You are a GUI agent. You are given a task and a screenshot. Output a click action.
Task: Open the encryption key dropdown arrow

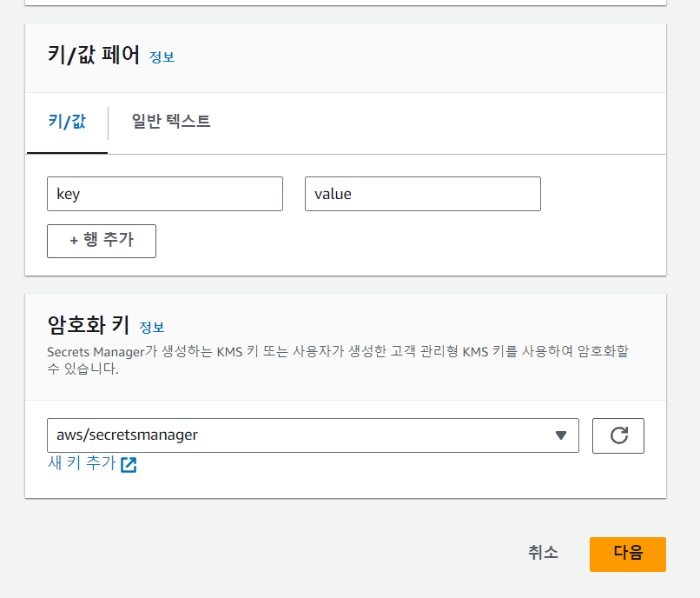tap(560, 435)
